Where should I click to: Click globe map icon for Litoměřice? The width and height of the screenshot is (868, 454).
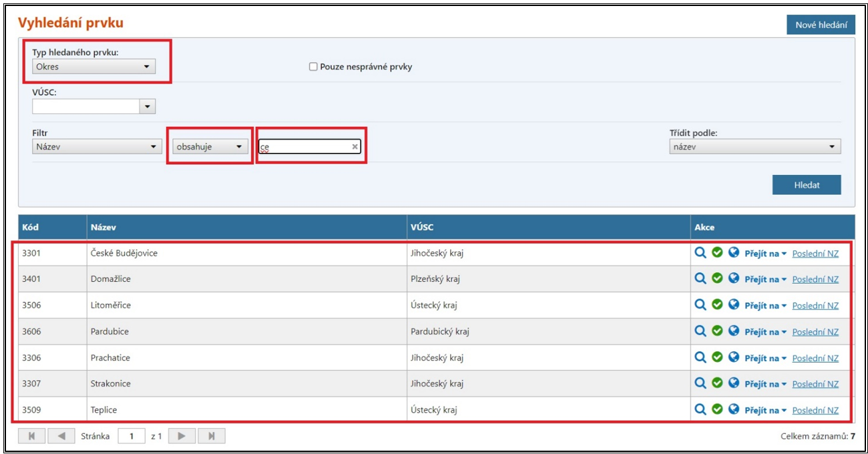[734, 304]
